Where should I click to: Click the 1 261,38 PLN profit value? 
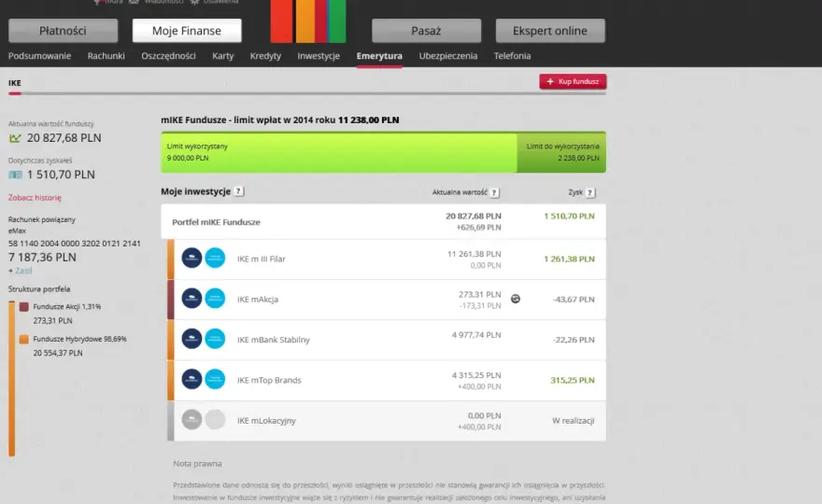tap(569, 259)
